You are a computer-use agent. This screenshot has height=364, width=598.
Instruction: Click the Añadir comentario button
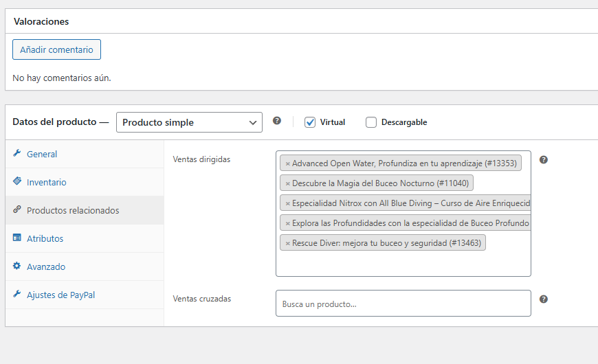click(x=56, y=49)
